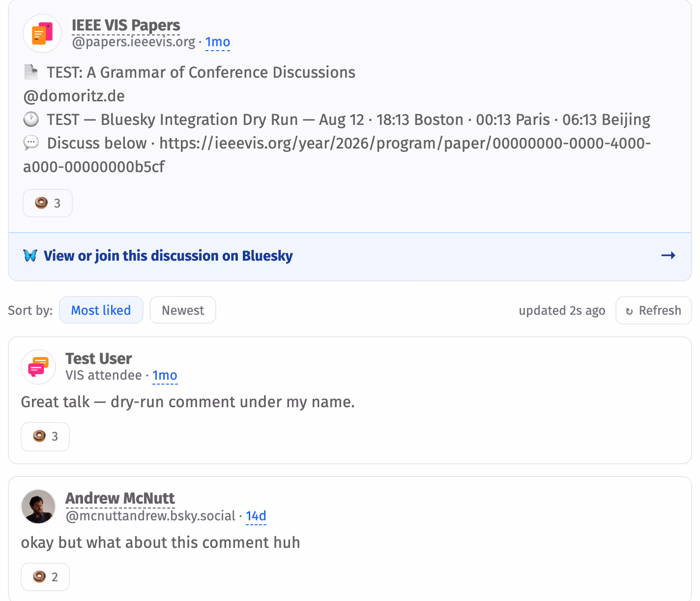This screenshot has width=700, height=601.
Task: Click the donut like count on the main post
Action: pos(48,203)
